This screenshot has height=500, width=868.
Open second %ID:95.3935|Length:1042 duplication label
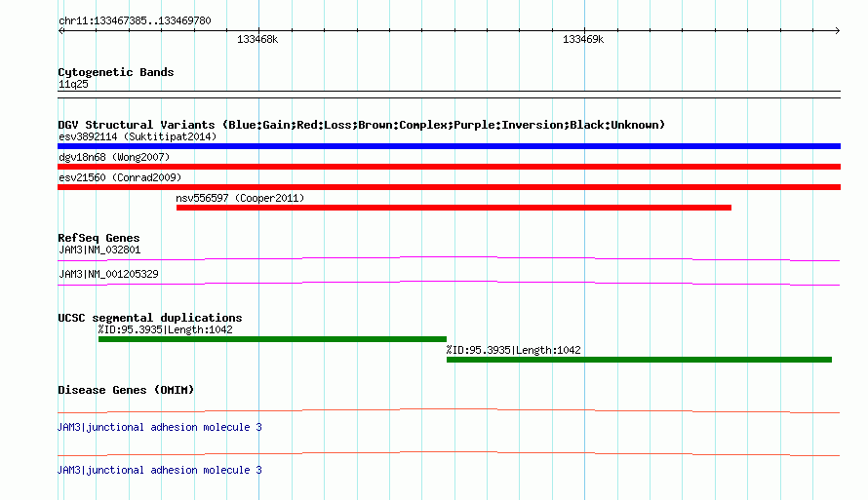pyautogui.click(x=514, y=350)
